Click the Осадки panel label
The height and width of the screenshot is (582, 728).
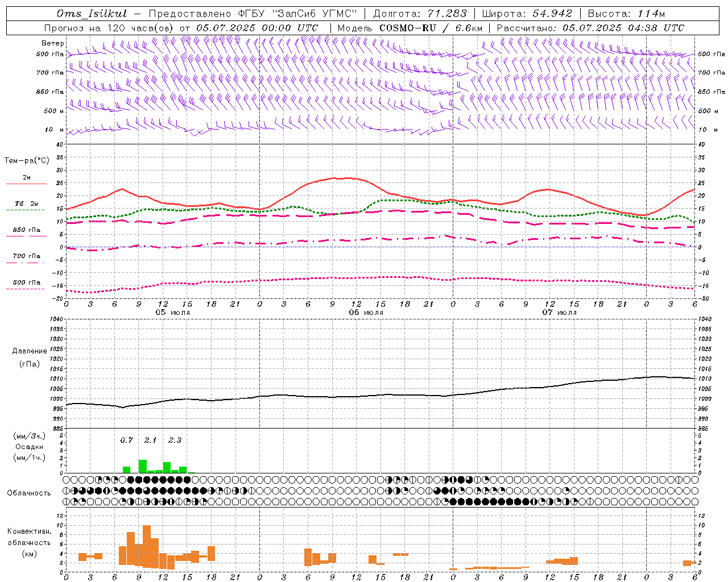tap(30, 447)
